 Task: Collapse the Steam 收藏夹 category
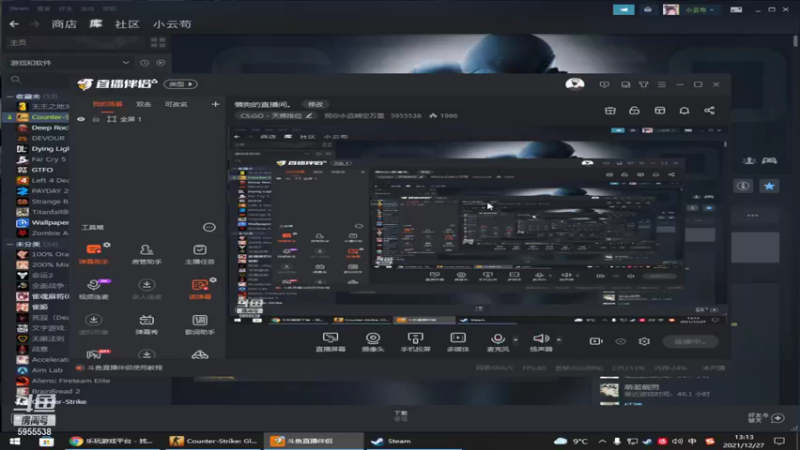pyautogui.click(x=10, y=96)
